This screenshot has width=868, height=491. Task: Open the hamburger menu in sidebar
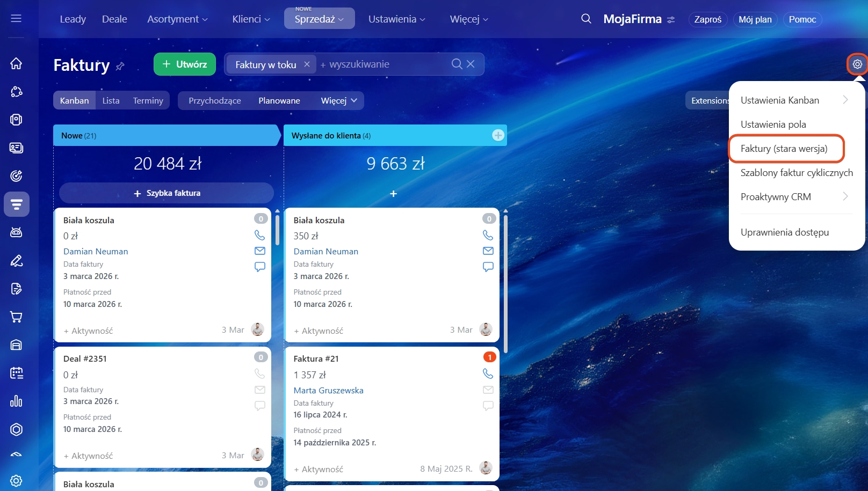pos(16,19)
